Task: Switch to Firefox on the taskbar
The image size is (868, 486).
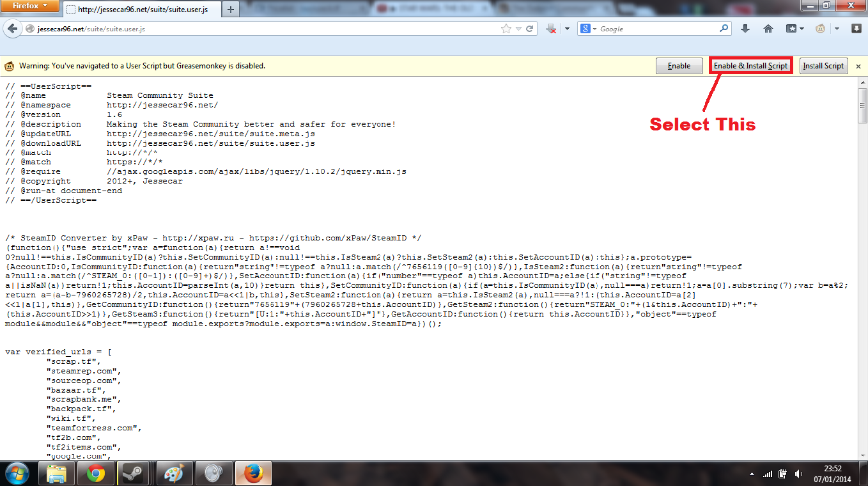Action: click(x=254, y=474)
